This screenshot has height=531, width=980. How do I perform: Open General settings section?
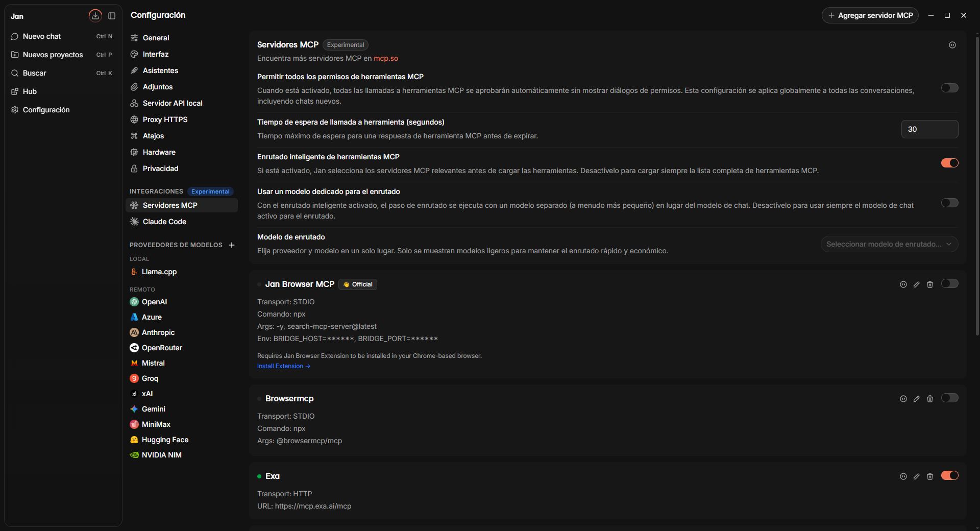[x=182, y=38]
